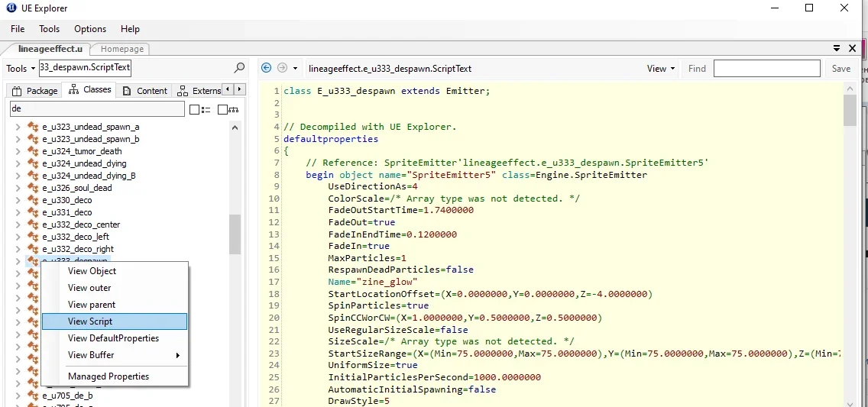Expand the e_u332_deco_center tree node

click(x=18, y=224)
